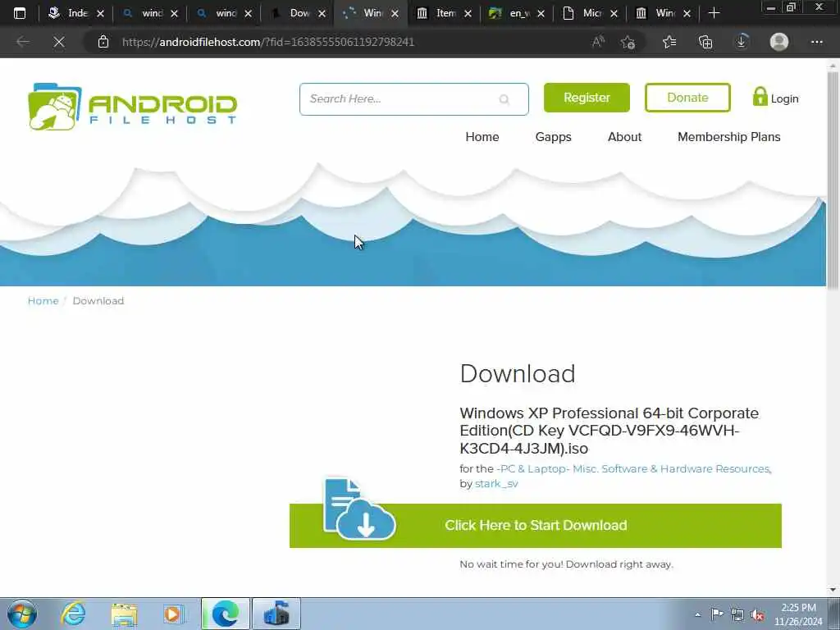Open the Collections icon
Viewport: 840px width, 630px height.
tap(705, 42)
